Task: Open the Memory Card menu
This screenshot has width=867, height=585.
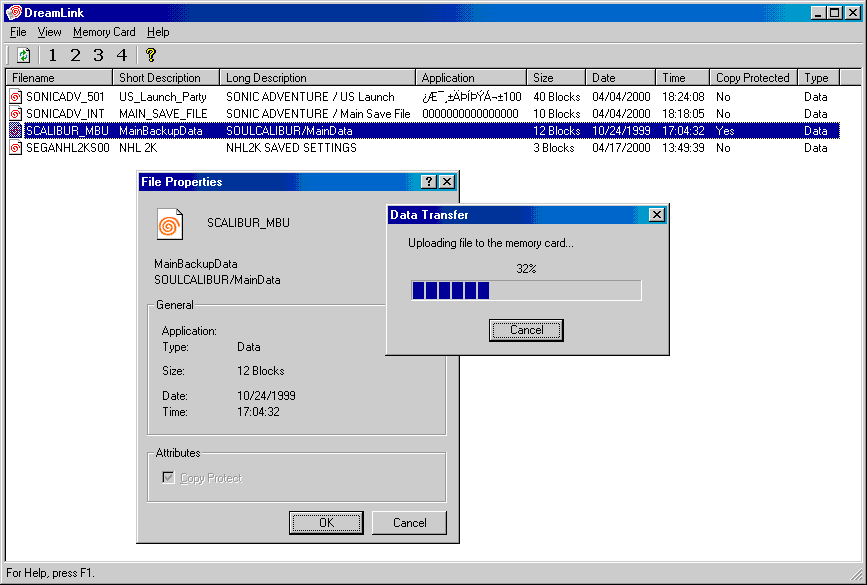Action: point(104,32)
